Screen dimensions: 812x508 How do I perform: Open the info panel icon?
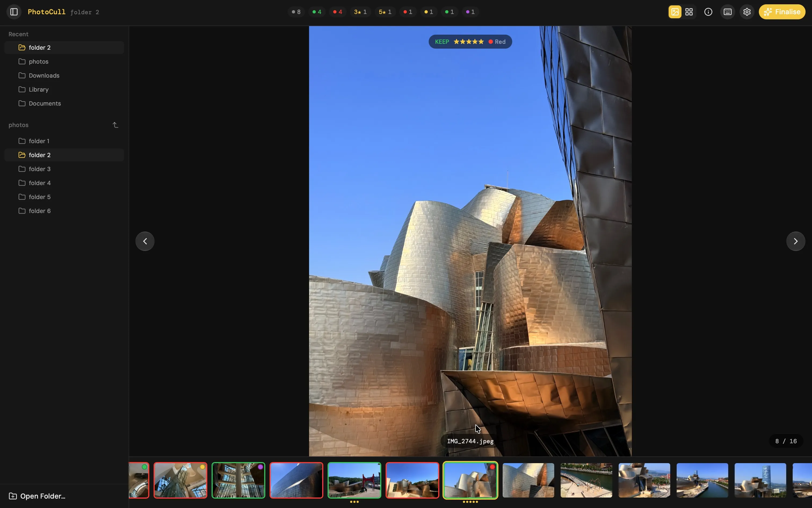point(708,12)
